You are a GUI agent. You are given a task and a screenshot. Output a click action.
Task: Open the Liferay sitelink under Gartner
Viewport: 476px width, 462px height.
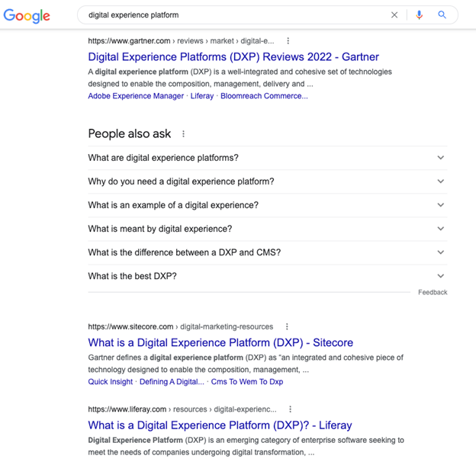click(x=202, y=96)
